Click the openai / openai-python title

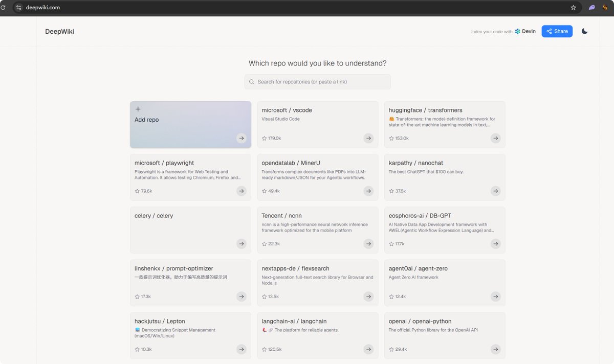[420, 322]
